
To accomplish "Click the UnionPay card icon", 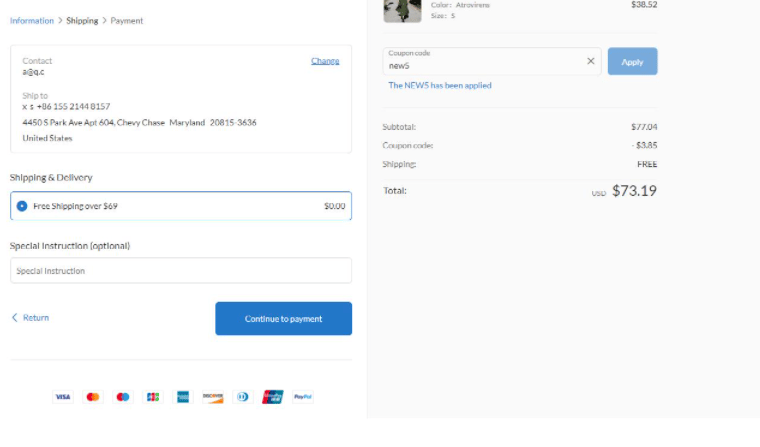I will point(273,397).
